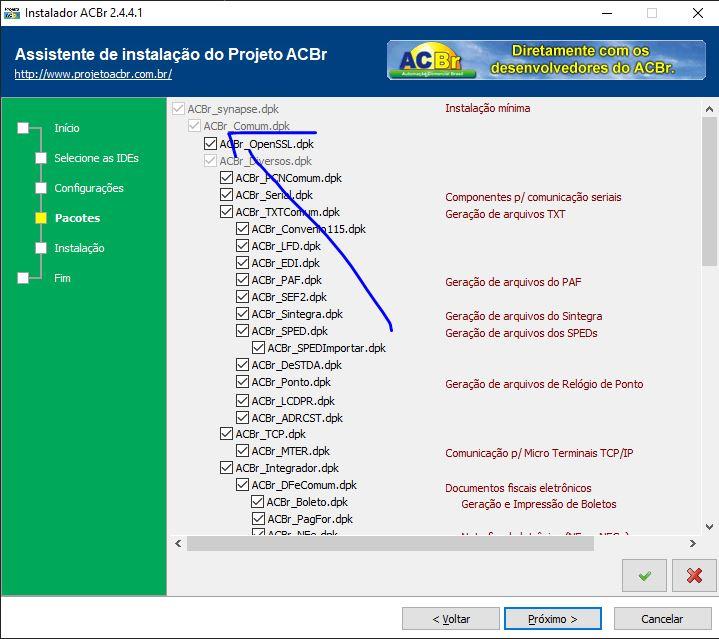Click the green checkmark select-all button
719x639 pixels.
click(x=644, y=576)
